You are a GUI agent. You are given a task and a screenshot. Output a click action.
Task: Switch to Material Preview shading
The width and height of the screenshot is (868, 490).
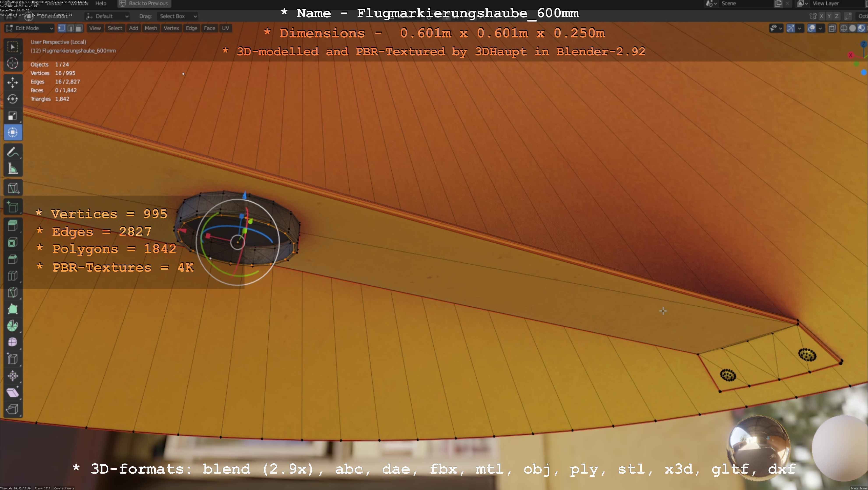click(861, 28)
